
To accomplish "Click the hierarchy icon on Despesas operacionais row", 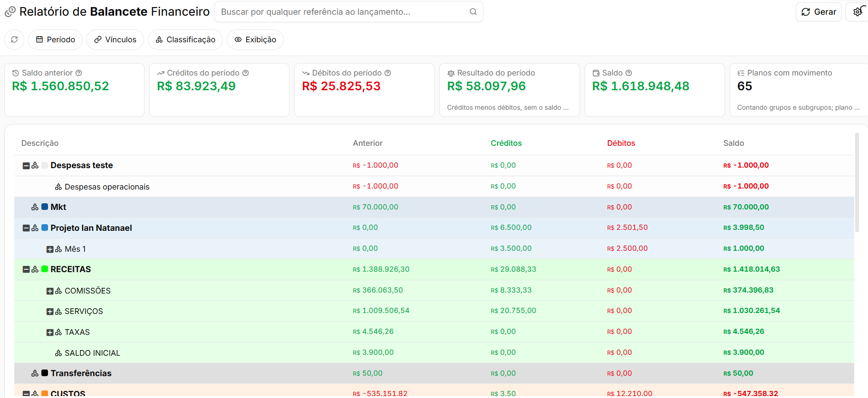I will click(58, 187).
